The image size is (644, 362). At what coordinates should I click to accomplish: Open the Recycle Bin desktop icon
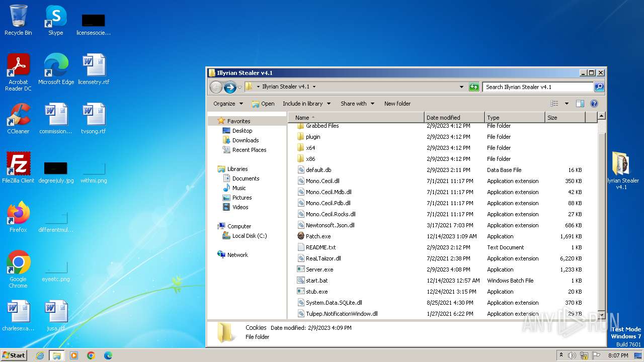18,21
